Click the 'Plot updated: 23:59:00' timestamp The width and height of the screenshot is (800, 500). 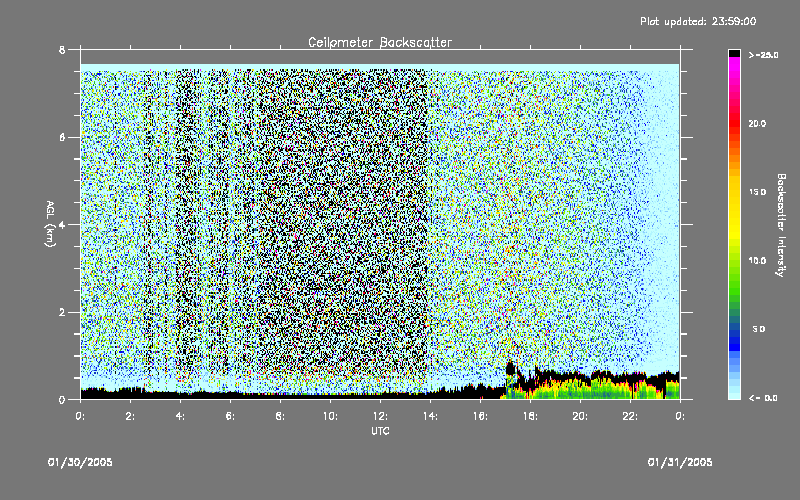(x=698, y=21)
